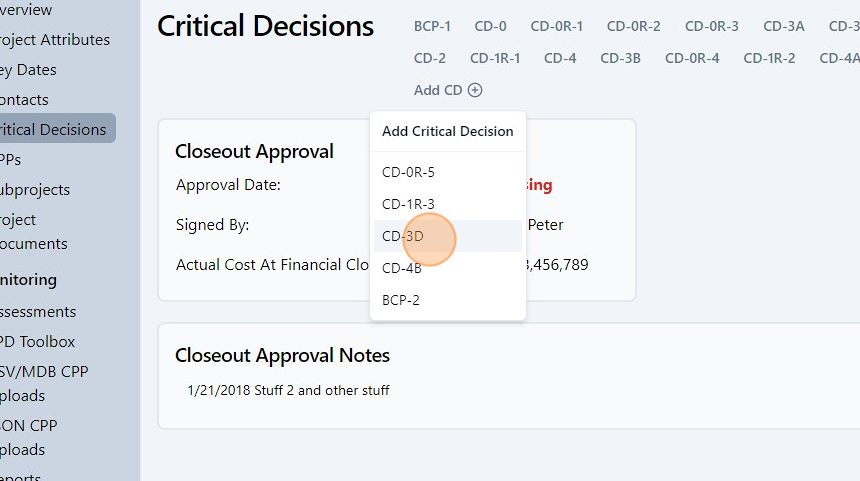The image size is (860, 481).
Task: Click the Add CD plus icon
Action: pyautogui.click(x=475, y=90)
